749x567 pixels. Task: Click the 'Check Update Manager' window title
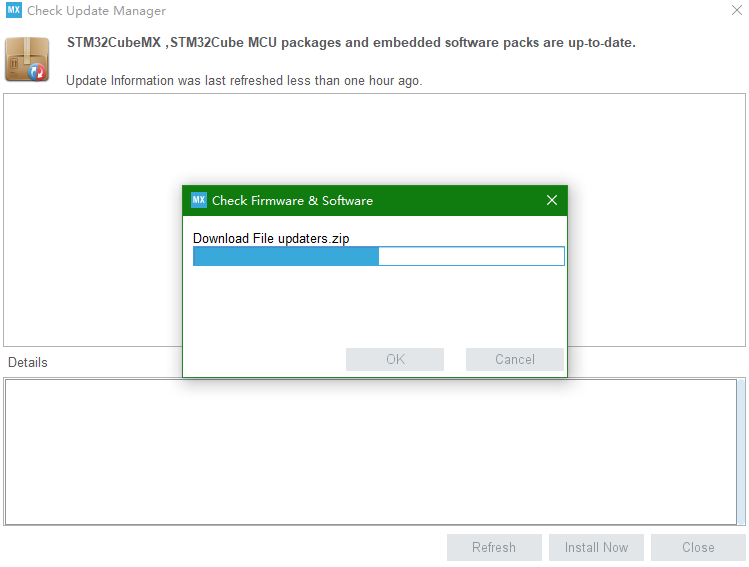click(x=96, y=11)
